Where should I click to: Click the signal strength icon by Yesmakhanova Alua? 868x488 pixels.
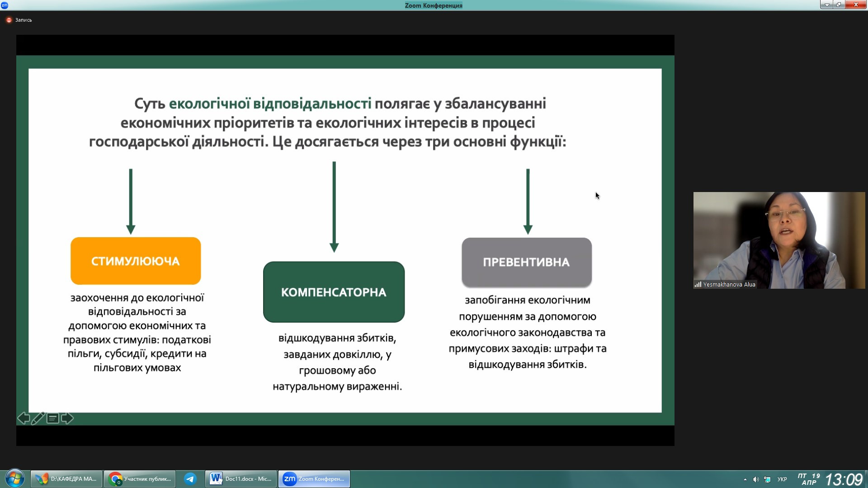[x=698, y=284]
